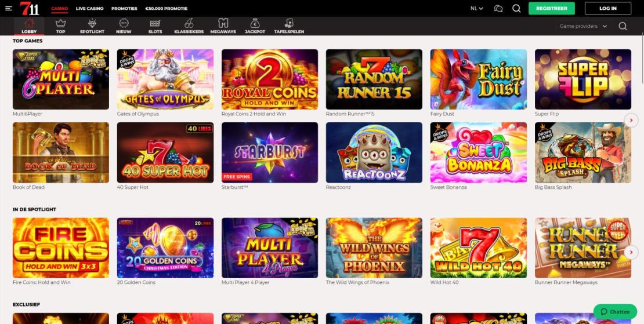The image size is (644, 324).
Task: Open the Multi6Player game thumbnail
Action: point(61,79)
